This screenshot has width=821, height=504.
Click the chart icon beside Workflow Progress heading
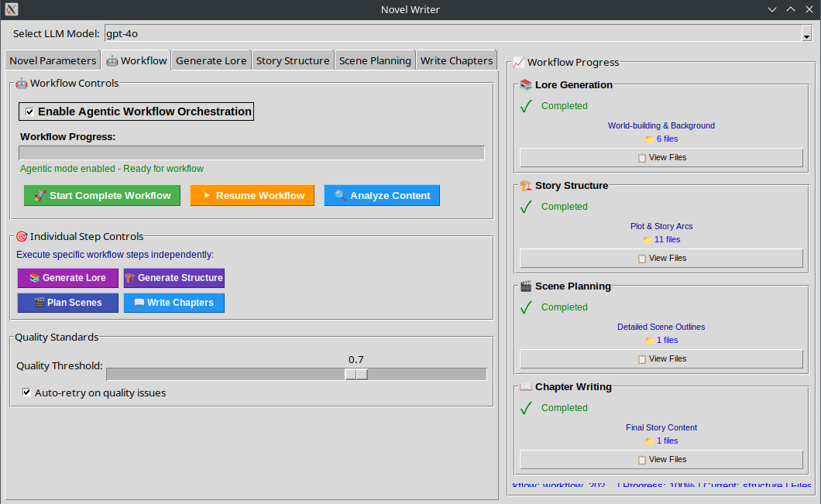[x=519, y=62]
